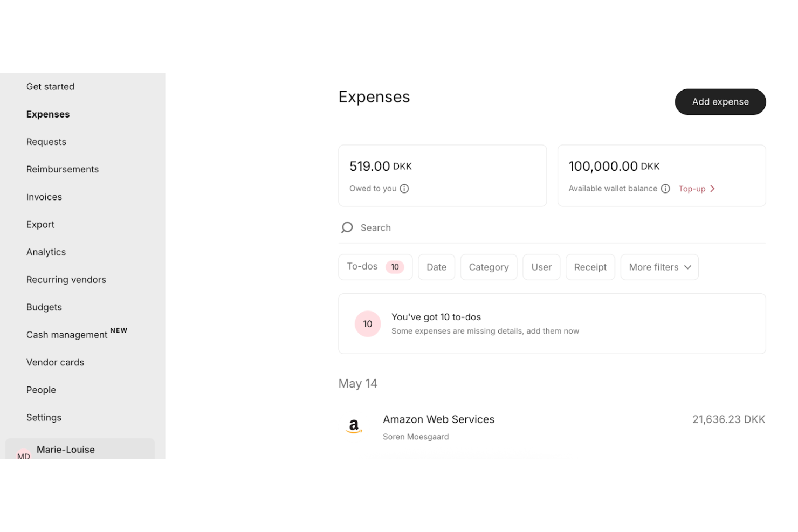
Task: Open Marie-Louise's profile avatar
Action: [23, 455]
